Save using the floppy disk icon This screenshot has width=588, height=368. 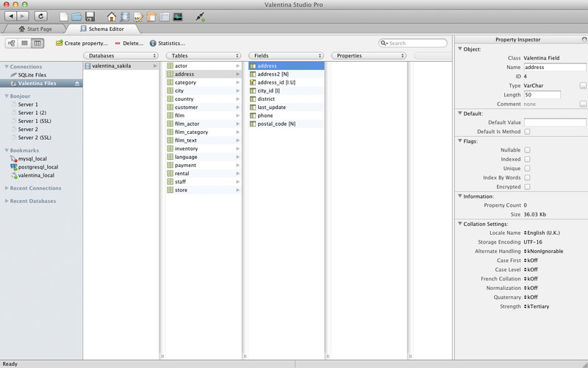(x=90, y=16)
